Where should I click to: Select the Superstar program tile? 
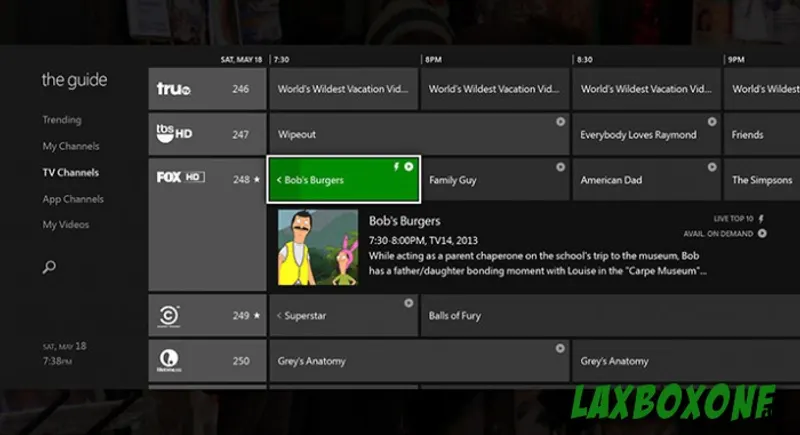pos(343,315)
